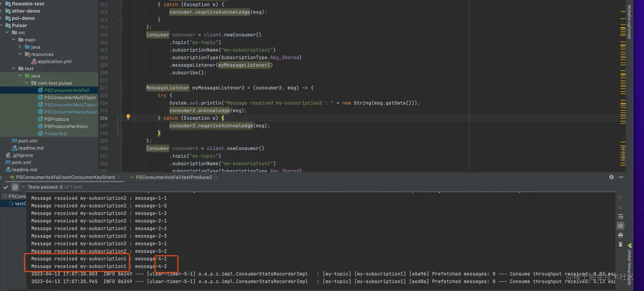The width and height of the screenshot is (644, 291).
Task: Collapse the resources folder
Action: pyautogui.click(x=20, y=55)
